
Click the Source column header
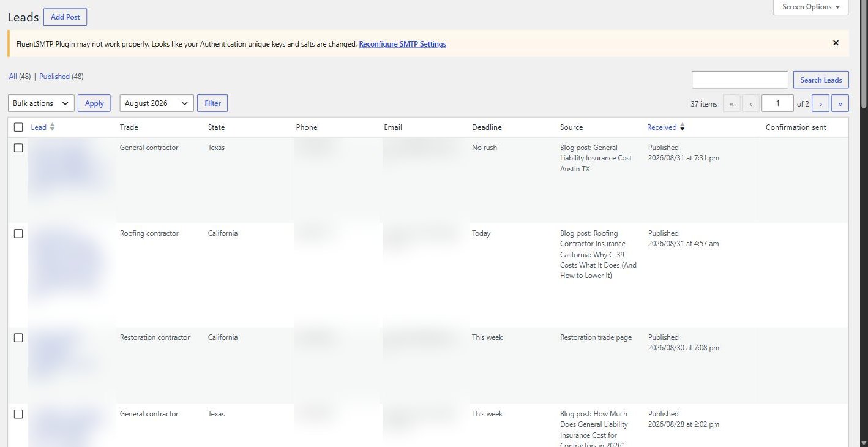click(x=571, y=127)
